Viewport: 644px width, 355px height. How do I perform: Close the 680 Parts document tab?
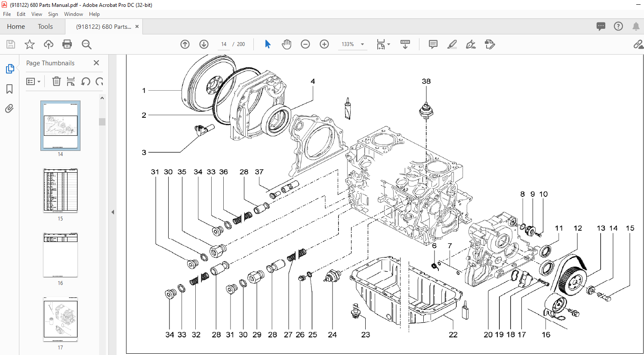(137, 27)
